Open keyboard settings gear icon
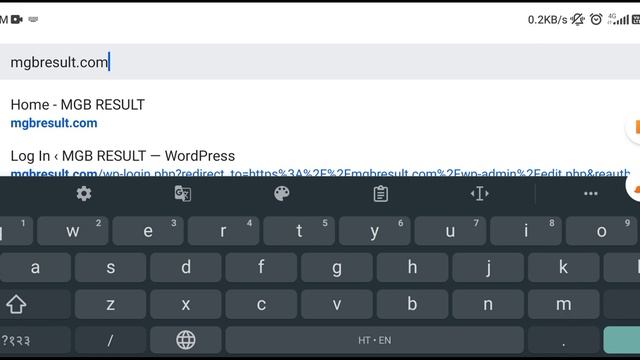 pos(84,193)
